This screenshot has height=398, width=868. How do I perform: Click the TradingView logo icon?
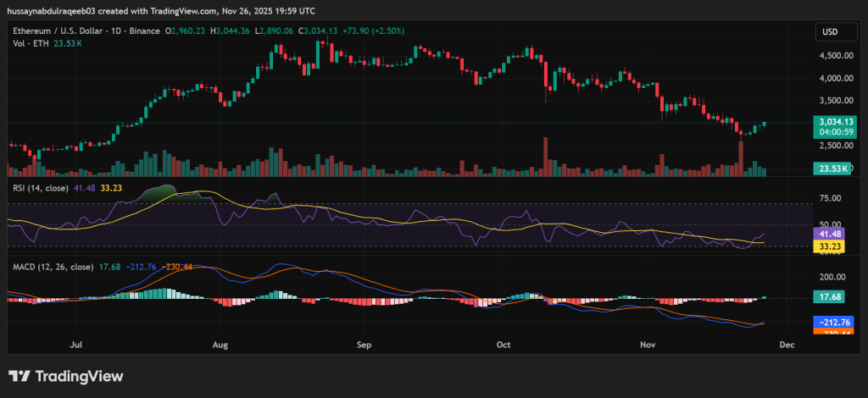tap(19, 376)
